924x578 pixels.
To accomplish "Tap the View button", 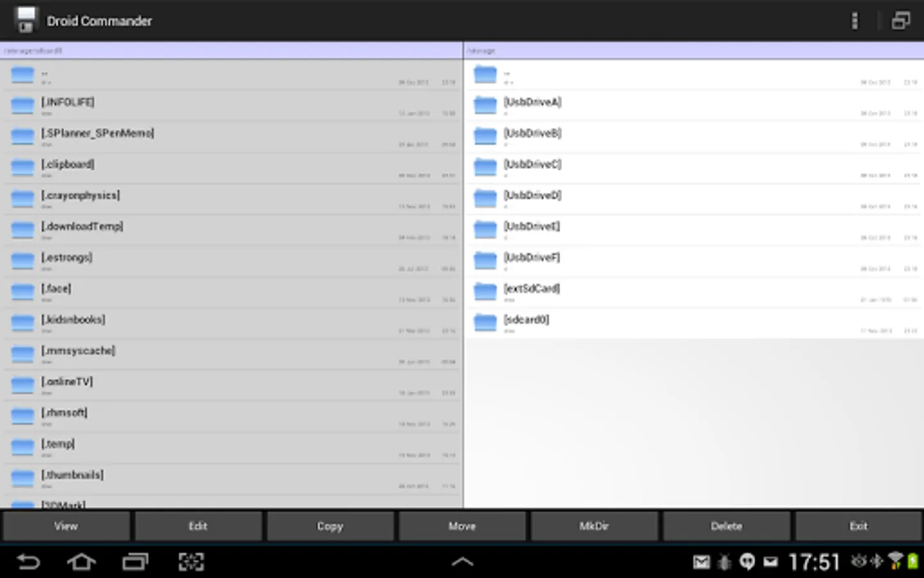I will coord(66,527).
